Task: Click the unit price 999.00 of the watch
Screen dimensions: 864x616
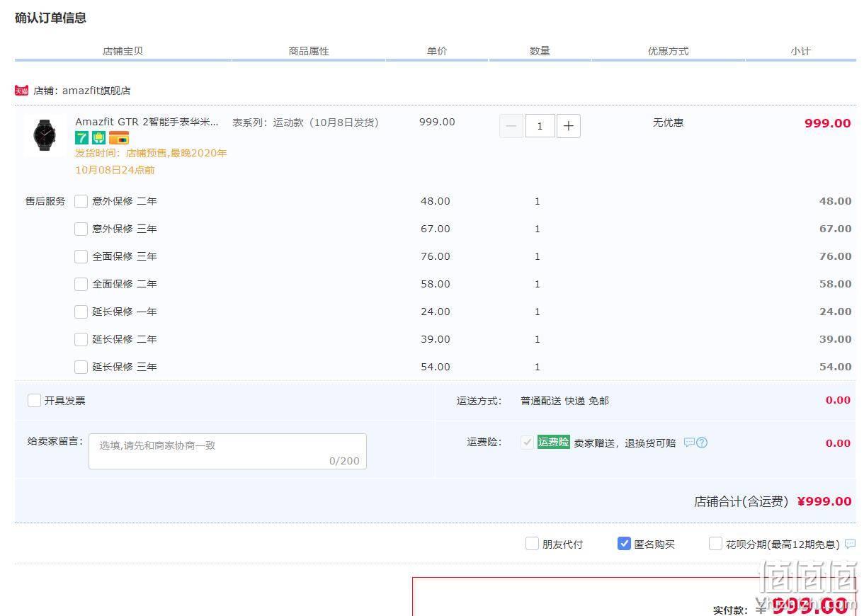Action: tap(437, 122)
